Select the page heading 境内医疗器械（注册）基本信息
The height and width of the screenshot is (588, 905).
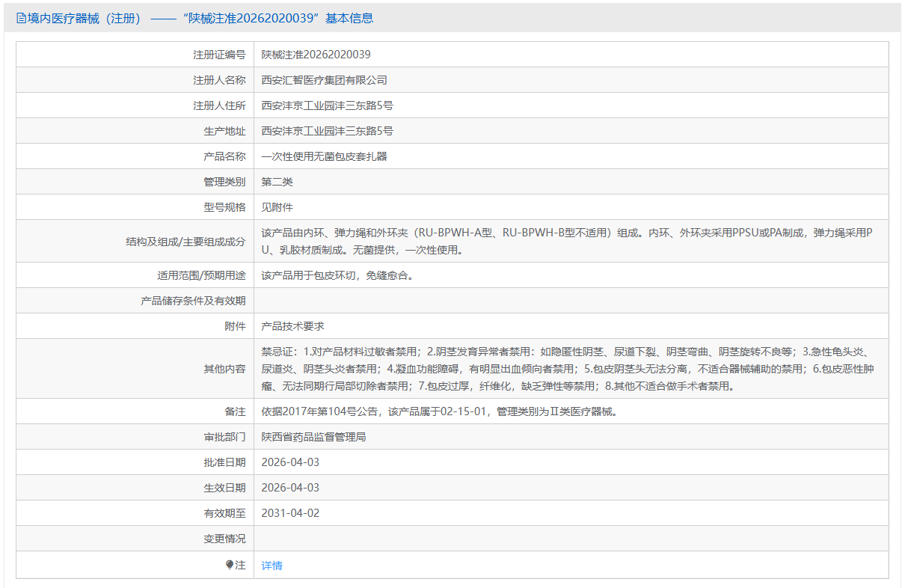coord(194,19)
